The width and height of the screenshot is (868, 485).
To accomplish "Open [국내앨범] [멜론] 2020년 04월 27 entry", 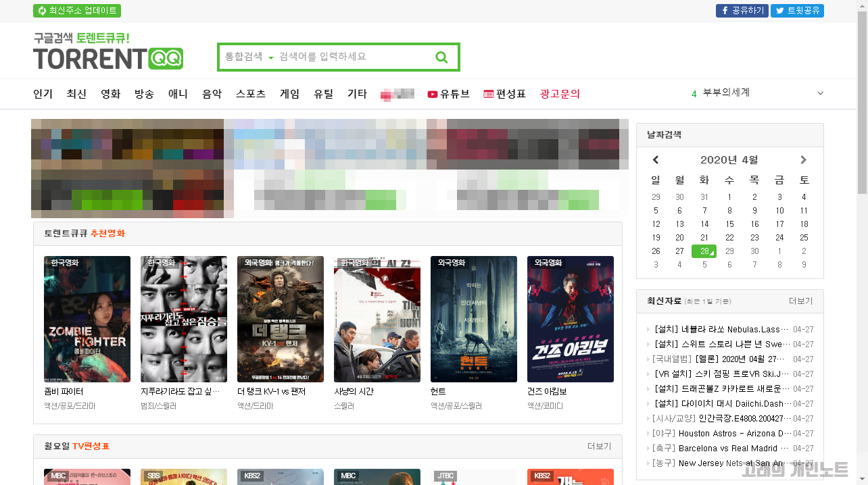I will [x=719, y=359].
